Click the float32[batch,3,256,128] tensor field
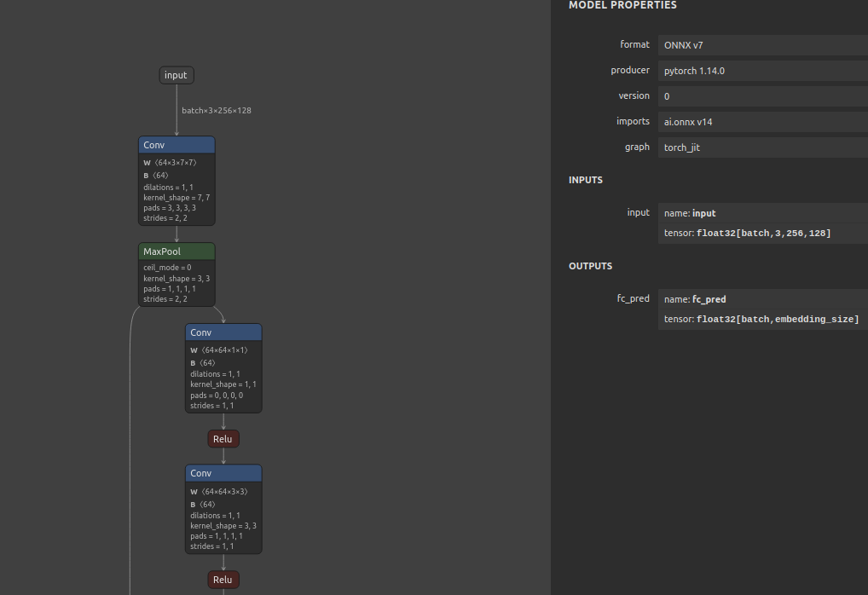The image size is (868, 595). (x=762, y=233)
